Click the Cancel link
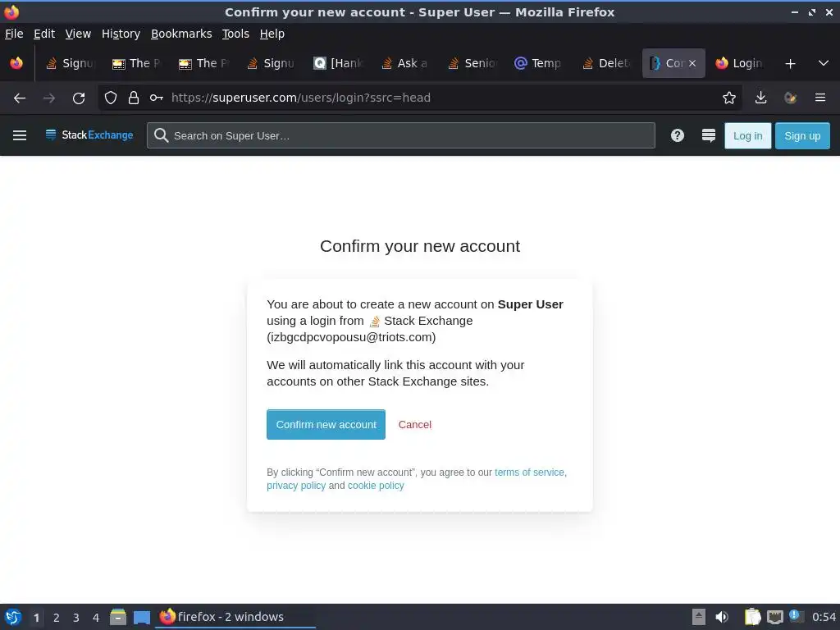The height and width of the screenshot is (630, 840). 414,425
